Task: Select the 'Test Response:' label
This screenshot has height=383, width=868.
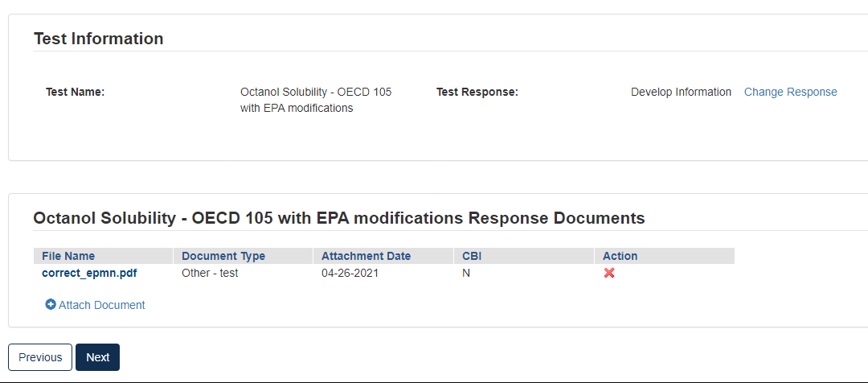Action: pyautogui.click(x=477, y=92)
